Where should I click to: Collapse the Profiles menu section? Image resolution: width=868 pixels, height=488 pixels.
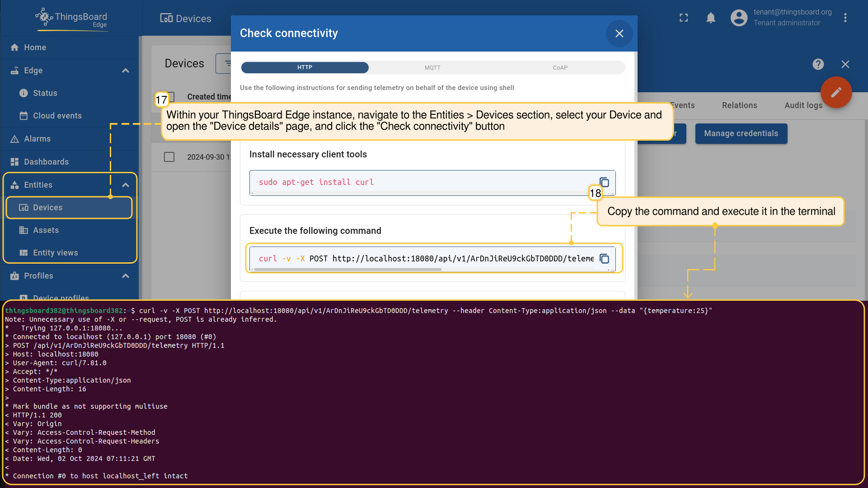(126, 276)
